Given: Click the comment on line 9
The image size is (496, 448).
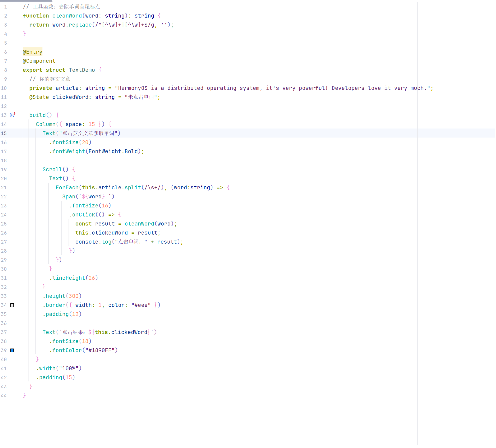Looking at the screenshot, I should (50, 79).
